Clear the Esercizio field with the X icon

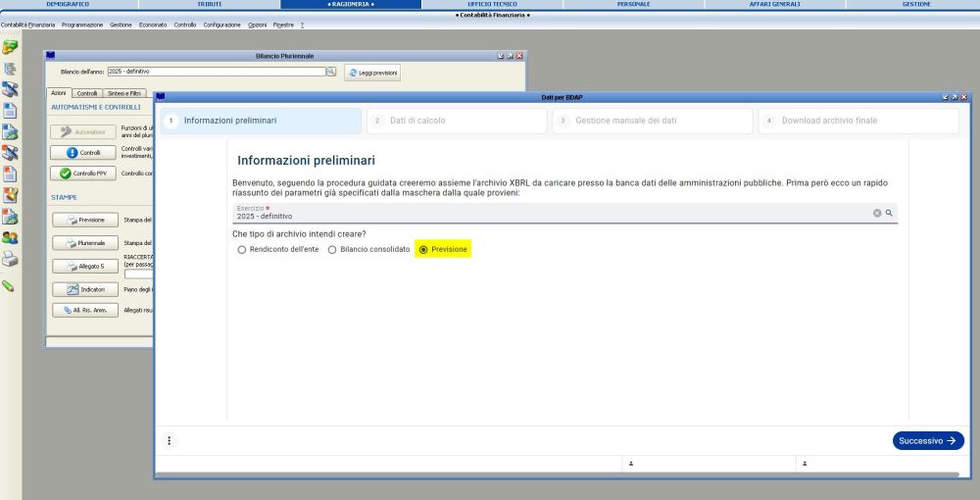point(877,213)
